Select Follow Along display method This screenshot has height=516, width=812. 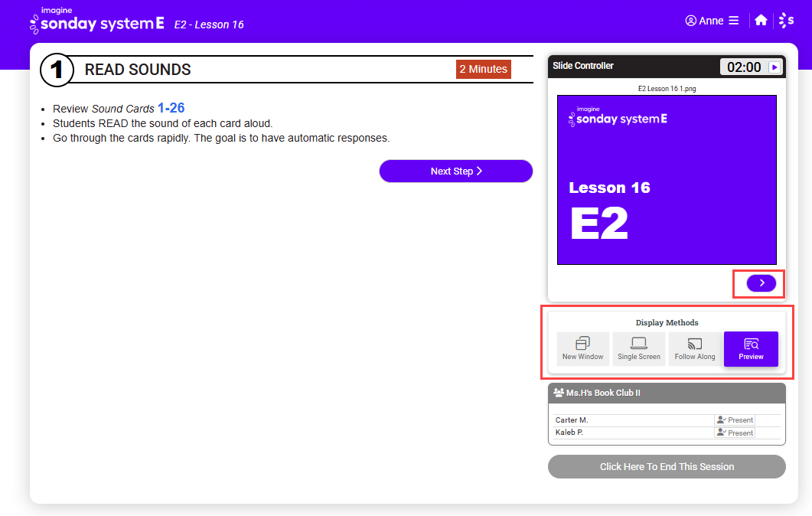pyautogui.click(x=695, y=349)
